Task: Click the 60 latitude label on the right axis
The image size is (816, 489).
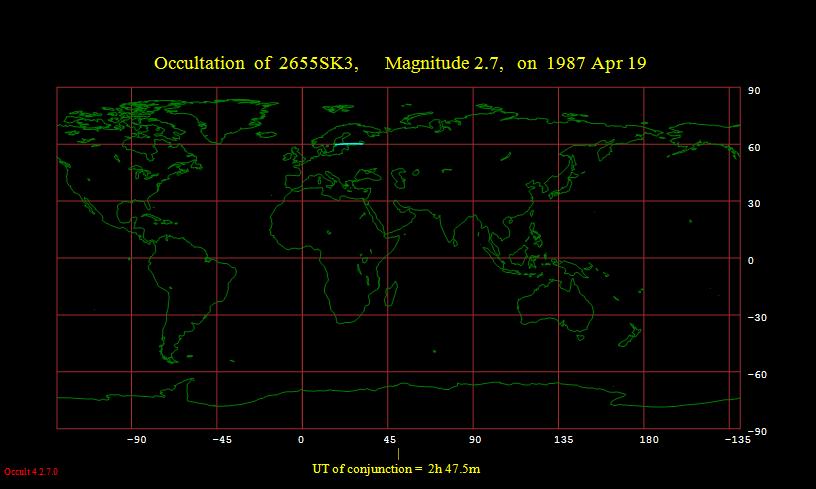Action: point(755,147)
